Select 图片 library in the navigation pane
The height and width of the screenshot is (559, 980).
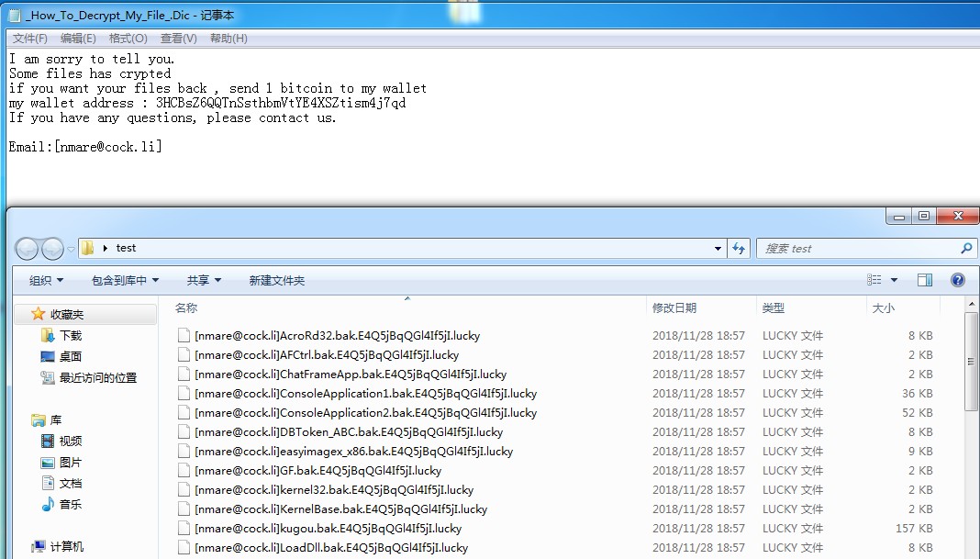(71, 462)
